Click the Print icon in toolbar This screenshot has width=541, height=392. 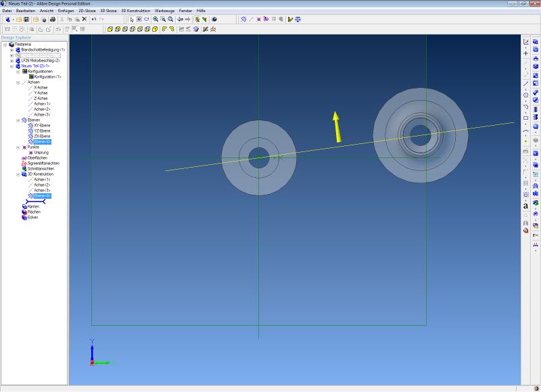(53, 20)
